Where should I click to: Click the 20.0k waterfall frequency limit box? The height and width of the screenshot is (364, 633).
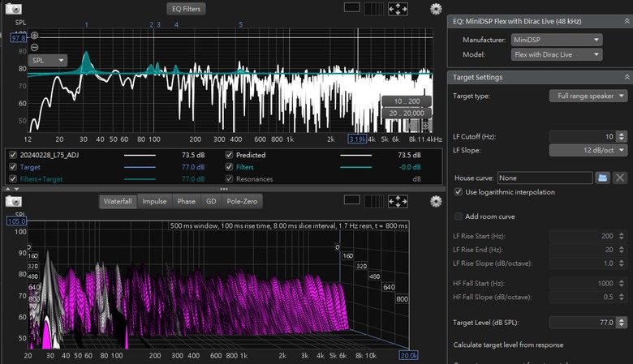[x=408, y=355]
